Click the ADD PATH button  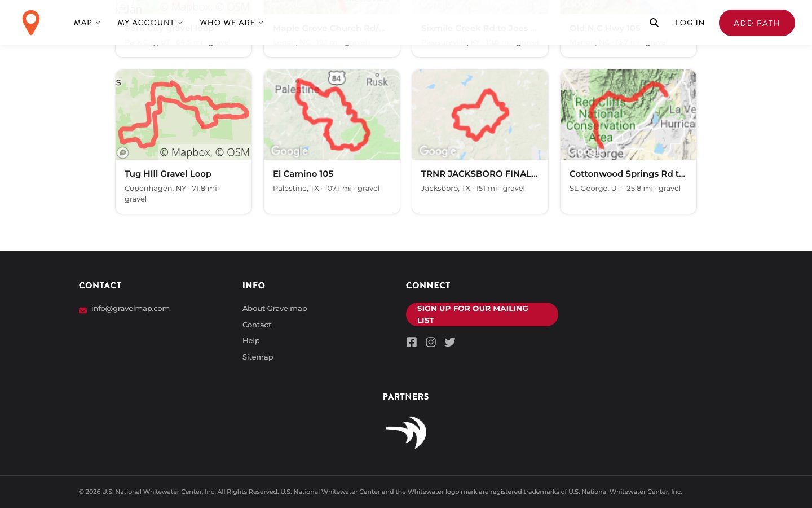[757, 23]
